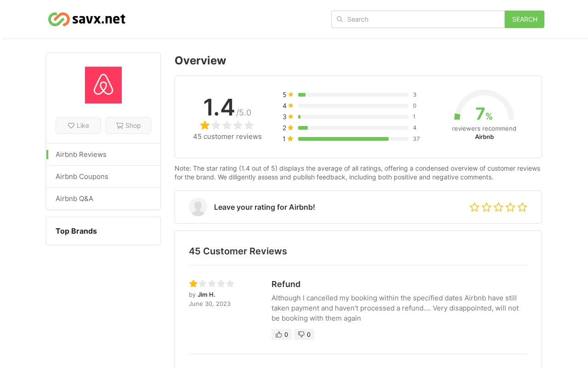The image size is (588, 368).
Task: Rate Airbnb five stars
Action: (522, 207)
